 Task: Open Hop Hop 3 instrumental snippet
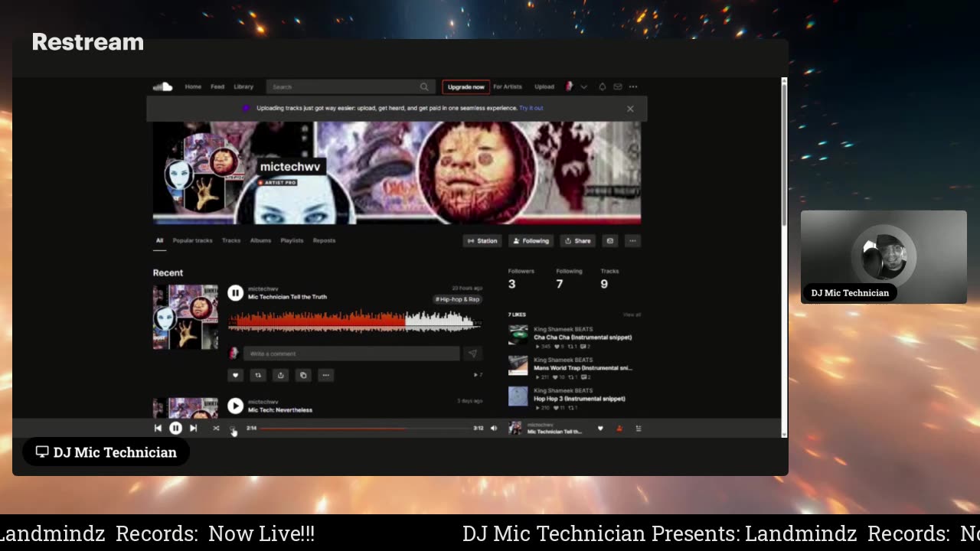point(580,399)
